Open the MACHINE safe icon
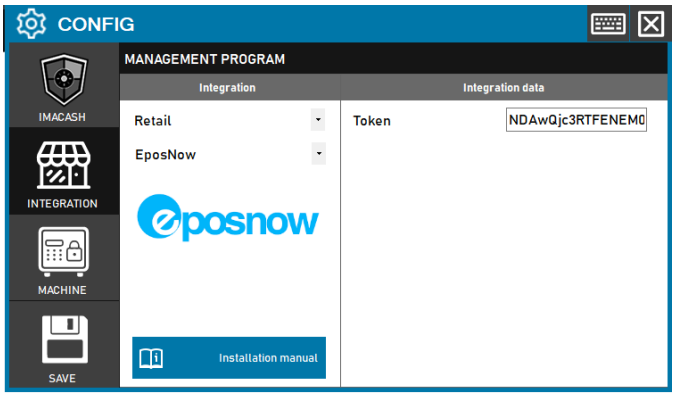680x400 pixels. (62, 250)
